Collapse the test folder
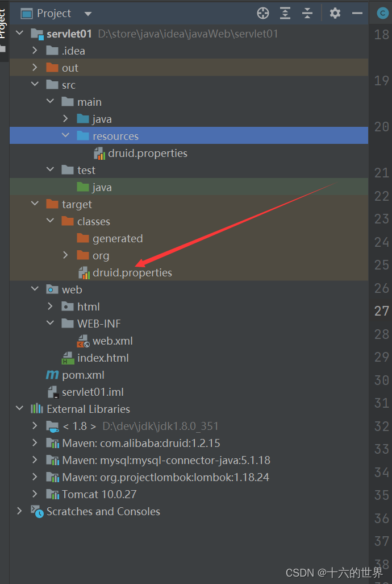 click(x=50, y=170)
